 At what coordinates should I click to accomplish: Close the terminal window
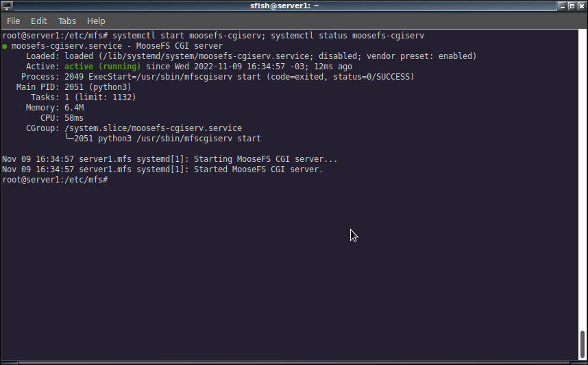click(x=582, y=5)
